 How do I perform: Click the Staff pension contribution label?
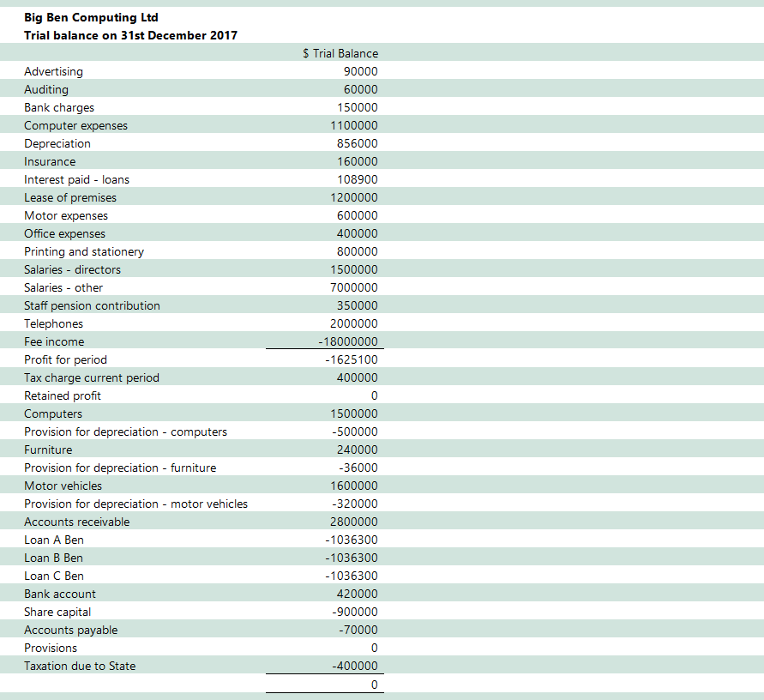[92, 305]
